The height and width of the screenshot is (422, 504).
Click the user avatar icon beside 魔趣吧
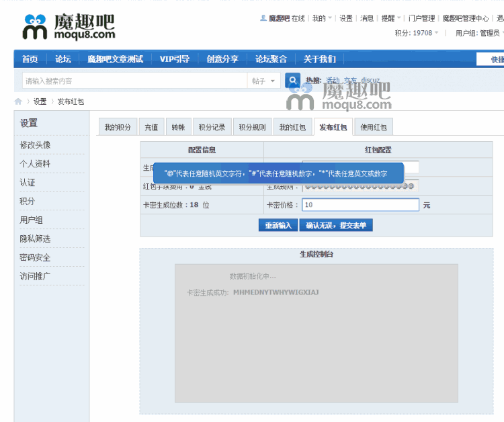click(x=263, y=18)
